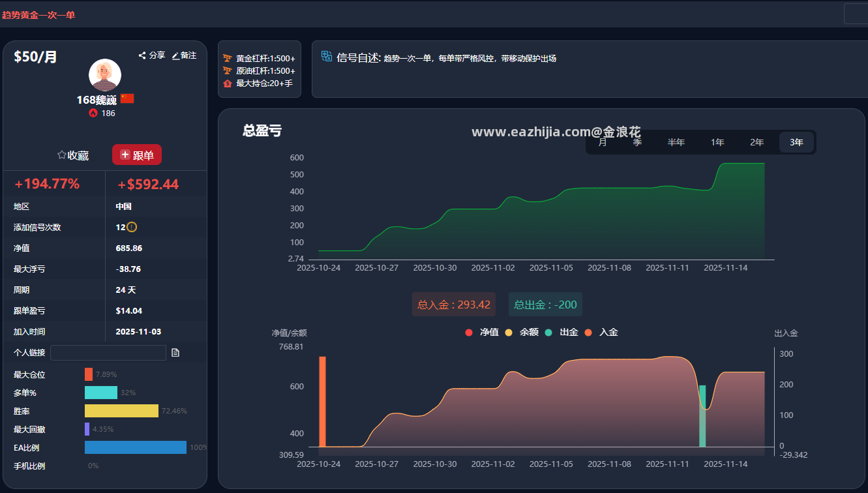Click the 净值 value 685.86
The height and width of the screenshot is (493, 868).
(129, 248)
